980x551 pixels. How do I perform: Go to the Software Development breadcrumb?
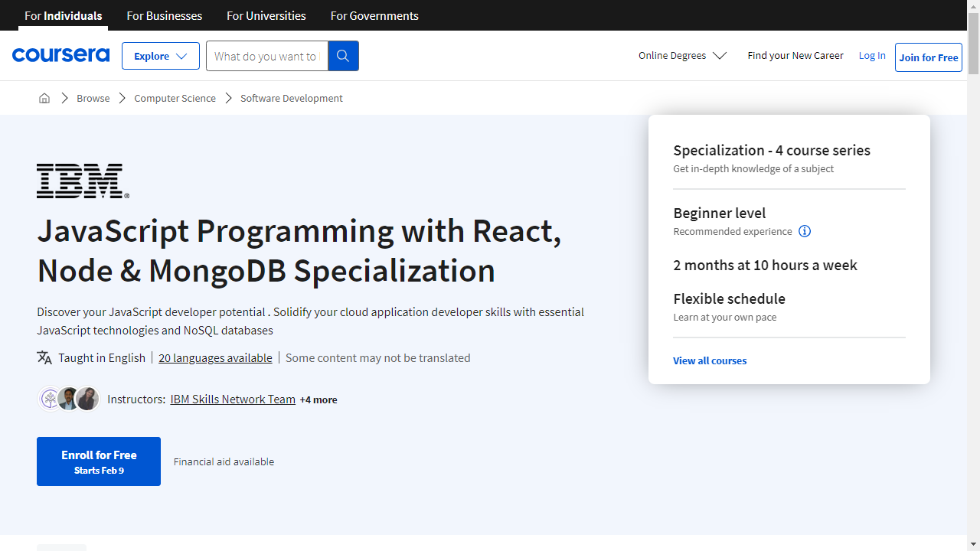(292, 98)
